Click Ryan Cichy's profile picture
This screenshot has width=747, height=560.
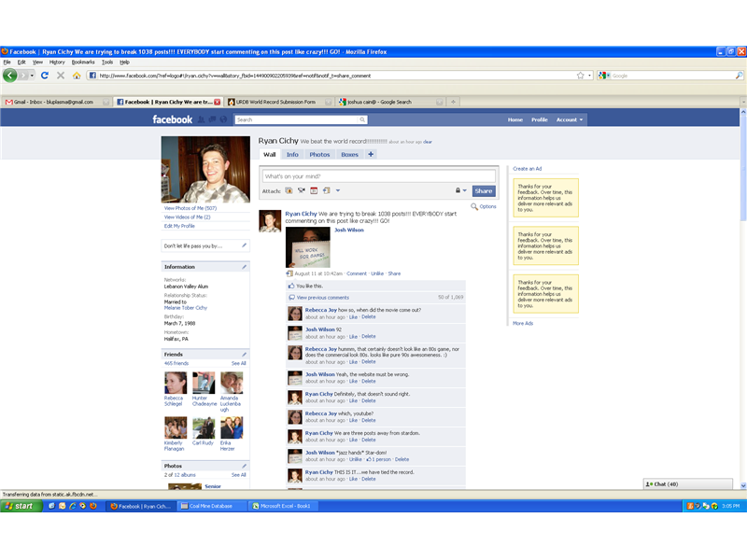point(204,170)
